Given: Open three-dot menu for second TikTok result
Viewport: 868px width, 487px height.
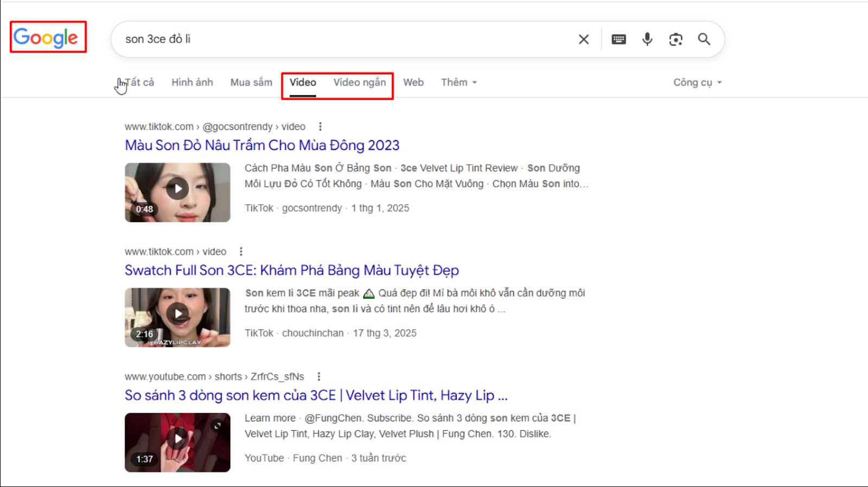Looking at the screenshot, I should [x=241, y=251].
